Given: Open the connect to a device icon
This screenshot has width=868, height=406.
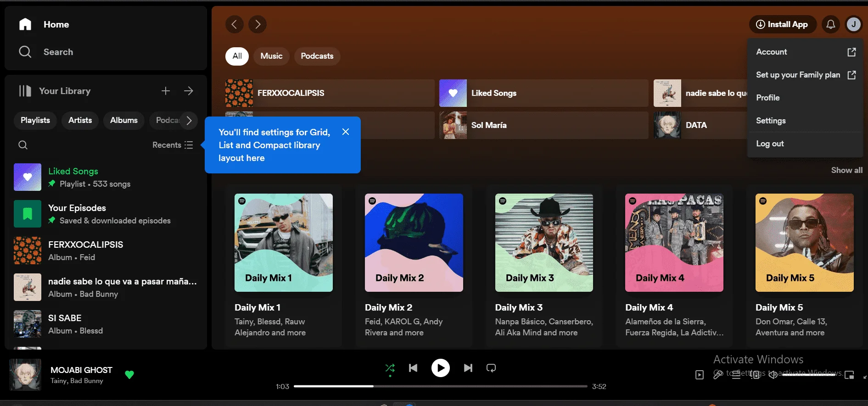Looking at the screenshot, I should [x=755, y=375].
